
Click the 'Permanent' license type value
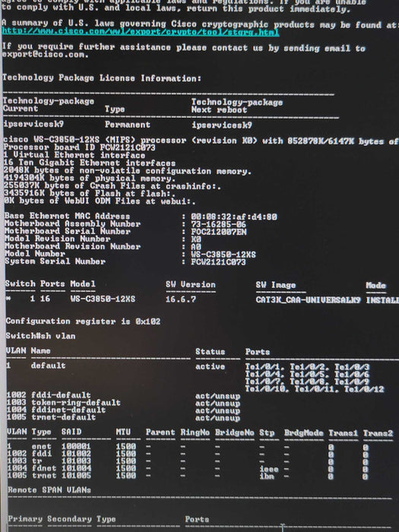pyautogui.click(x=127, y=125)
